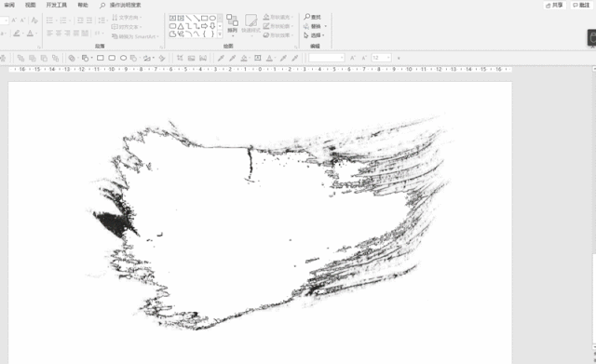The height and width of the screenshot is (364, 596).
Task: Open 绘图 drawing dialog launcher
Action: coord(296,47)
